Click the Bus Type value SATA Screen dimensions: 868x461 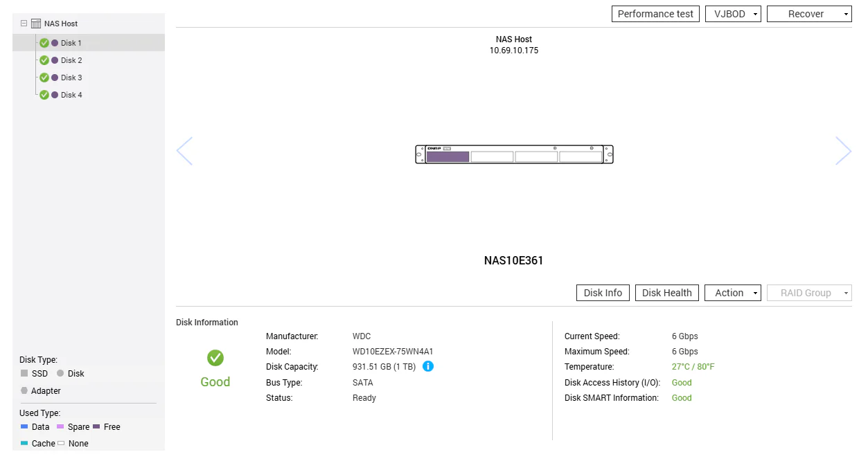pyautogui.click(x=363, y=383)
